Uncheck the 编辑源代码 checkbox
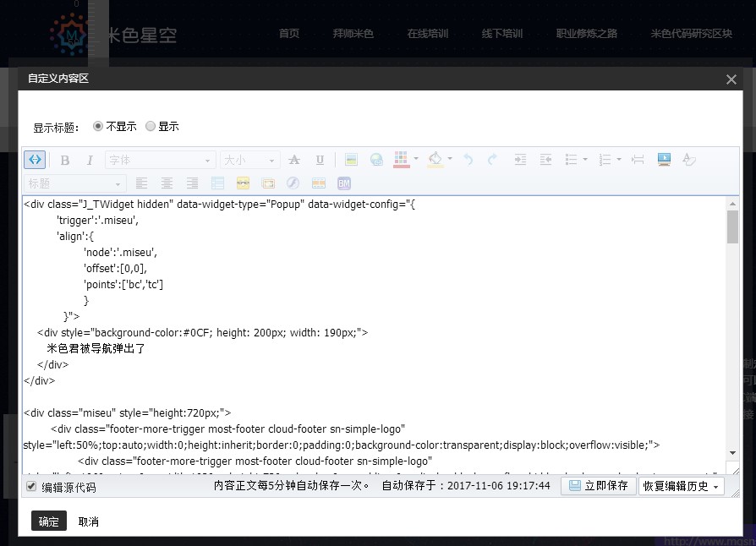The width and height of the screenshot is (756, 546). point(31,485)
